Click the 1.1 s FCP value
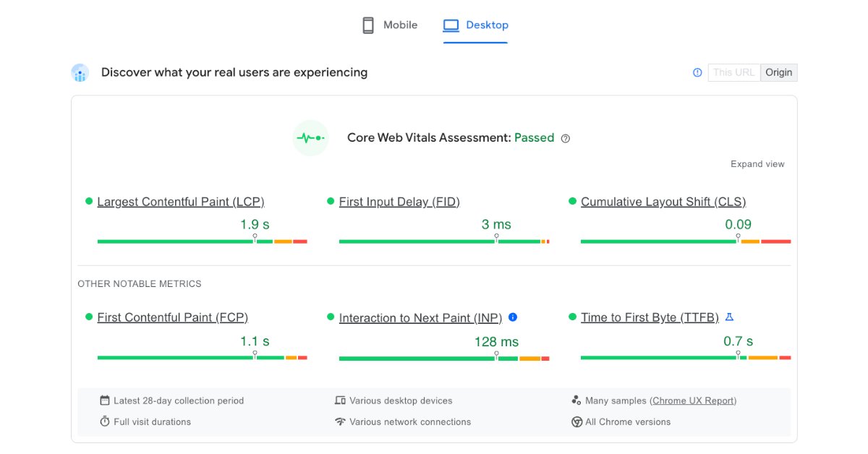 pyautogui.click(x=255, y=341)
